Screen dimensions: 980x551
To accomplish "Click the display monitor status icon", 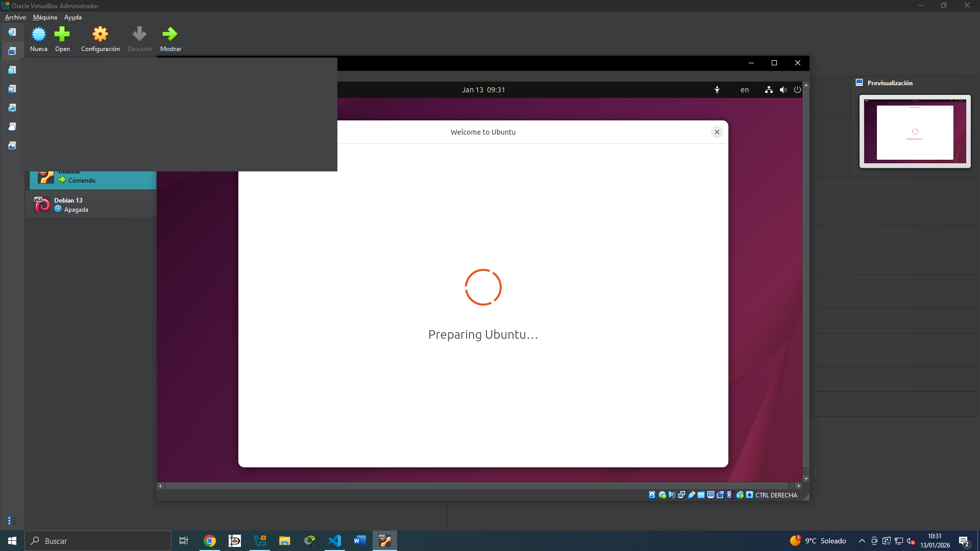I will tap(710, 495).
